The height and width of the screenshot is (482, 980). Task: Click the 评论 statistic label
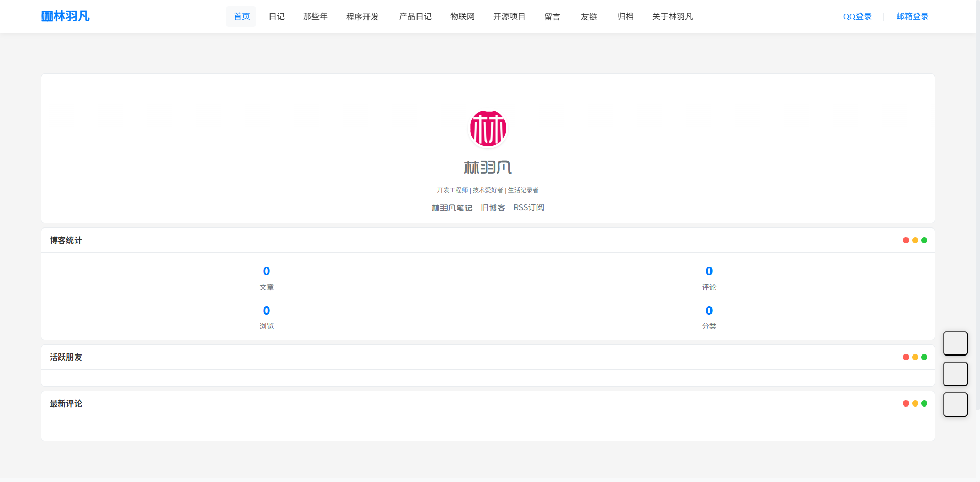(x=709, y=287)
